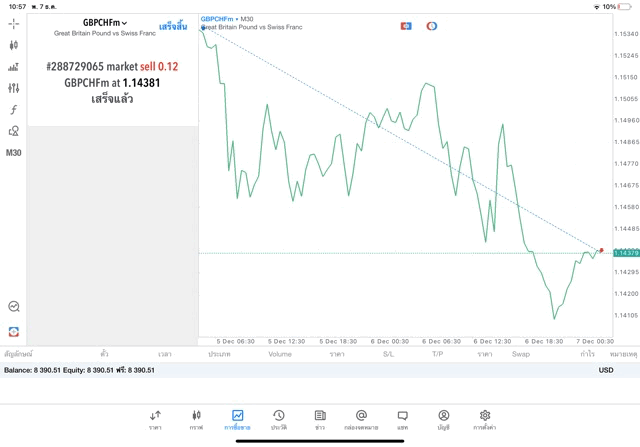Click the red sell marker at chart's end

click(601, 250)
